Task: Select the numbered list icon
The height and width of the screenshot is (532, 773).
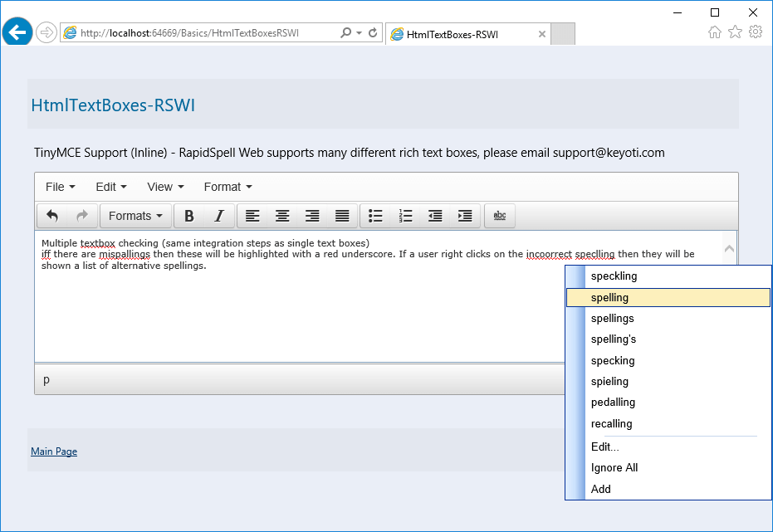Action: pos(405,216)
